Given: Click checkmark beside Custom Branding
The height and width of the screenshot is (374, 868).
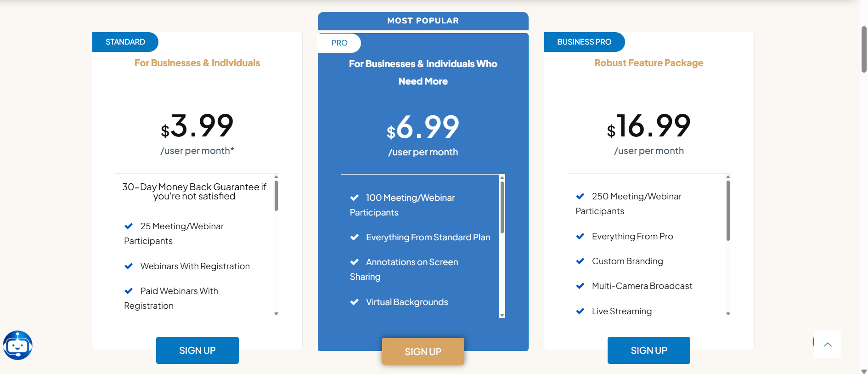Looking at the screenshot, I should (x=580, y=261).
